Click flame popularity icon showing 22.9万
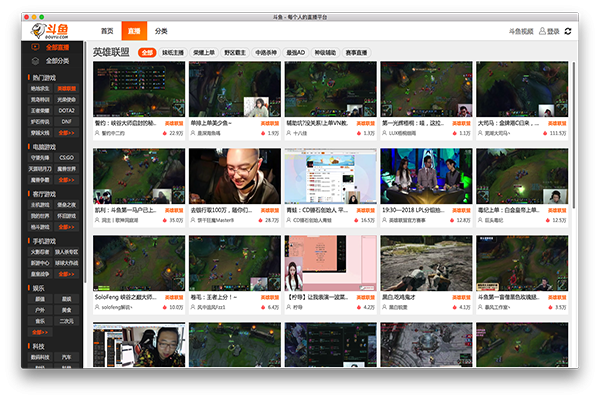The height and width of the screenshot is (400, 600). click(165, 133)
